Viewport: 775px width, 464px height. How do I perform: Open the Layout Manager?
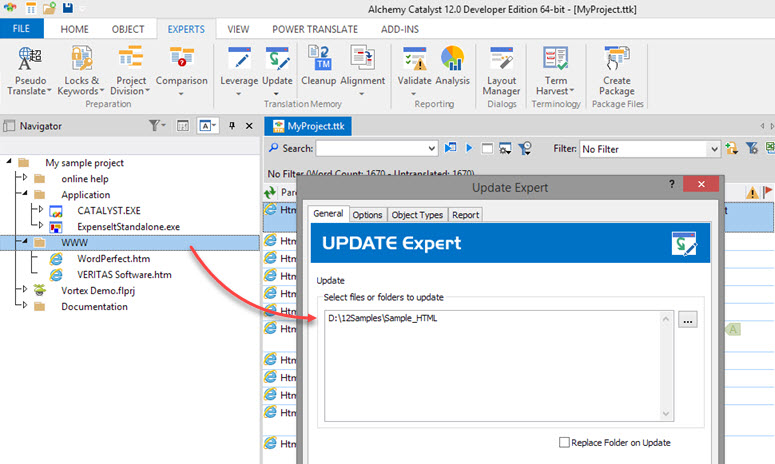[501, 71]
